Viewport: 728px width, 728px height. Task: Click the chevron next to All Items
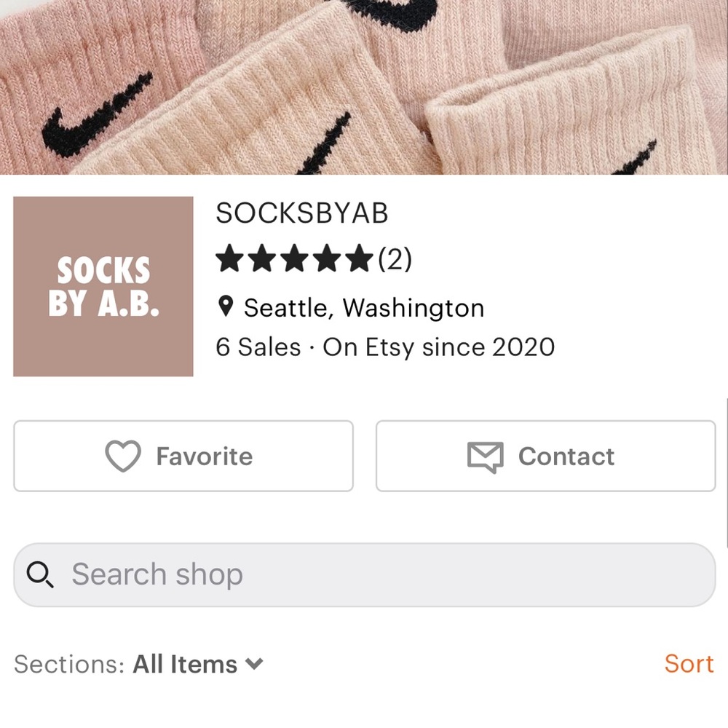coord(254,665)
